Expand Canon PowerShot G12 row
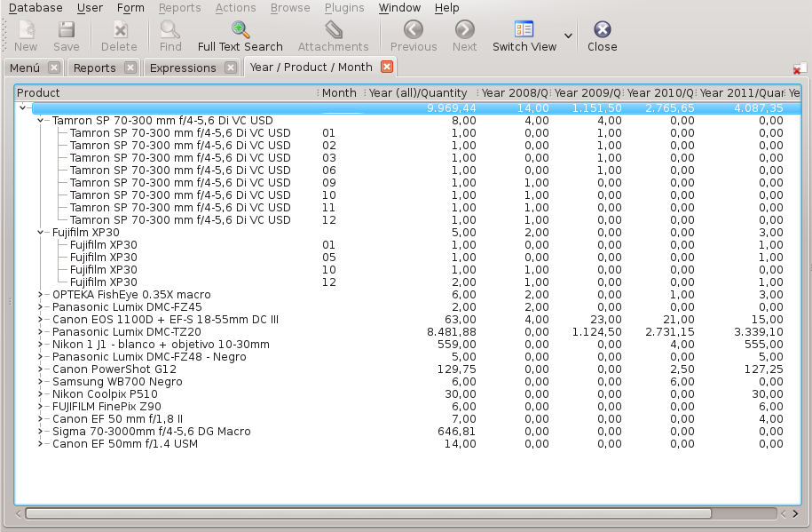Viewport: 812px width, 532px height. pyautogui.click(x=40, y=369)
